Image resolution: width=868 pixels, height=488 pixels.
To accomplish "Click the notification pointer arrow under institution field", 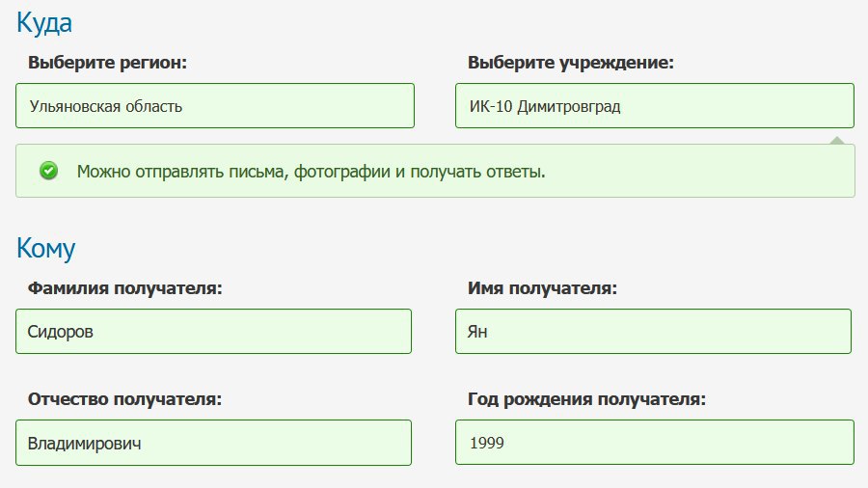I will (837, 141).
